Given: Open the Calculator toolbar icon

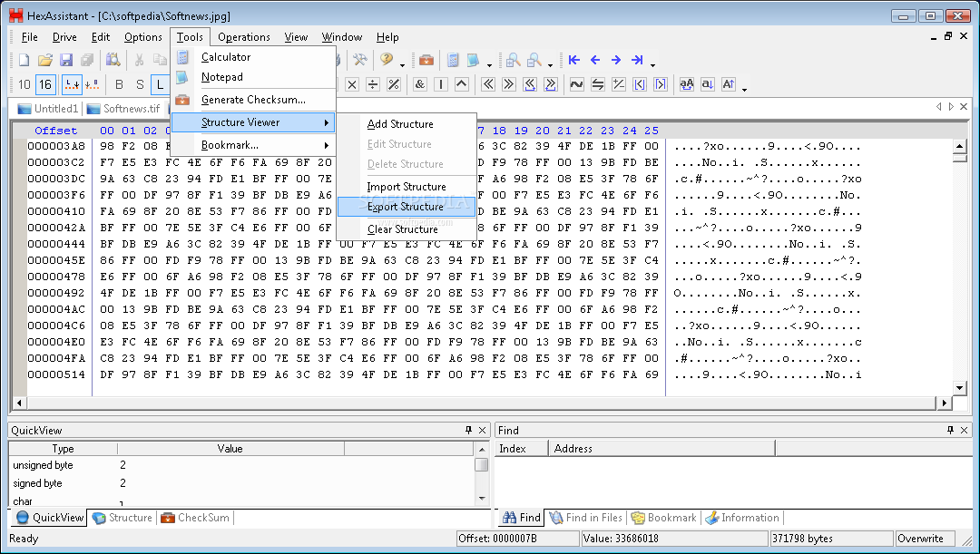Looking at the screenshot, I should coord(453,60).
